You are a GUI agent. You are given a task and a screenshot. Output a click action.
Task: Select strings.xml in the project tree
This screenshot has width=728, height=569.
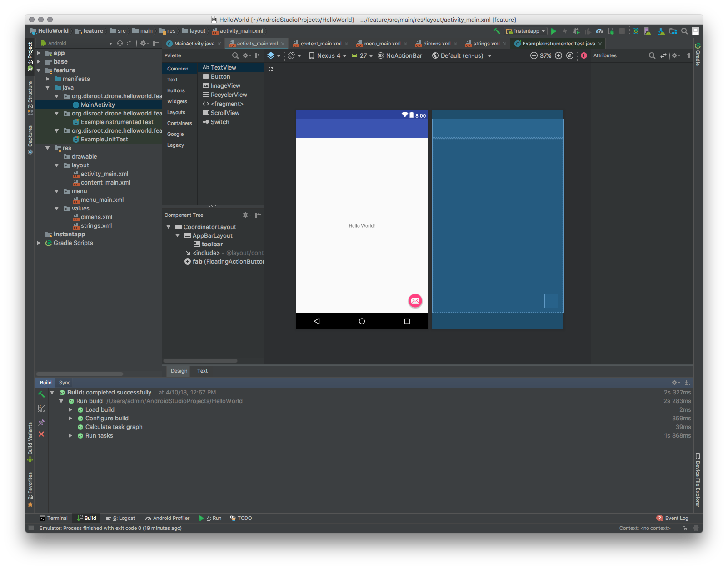96,226
